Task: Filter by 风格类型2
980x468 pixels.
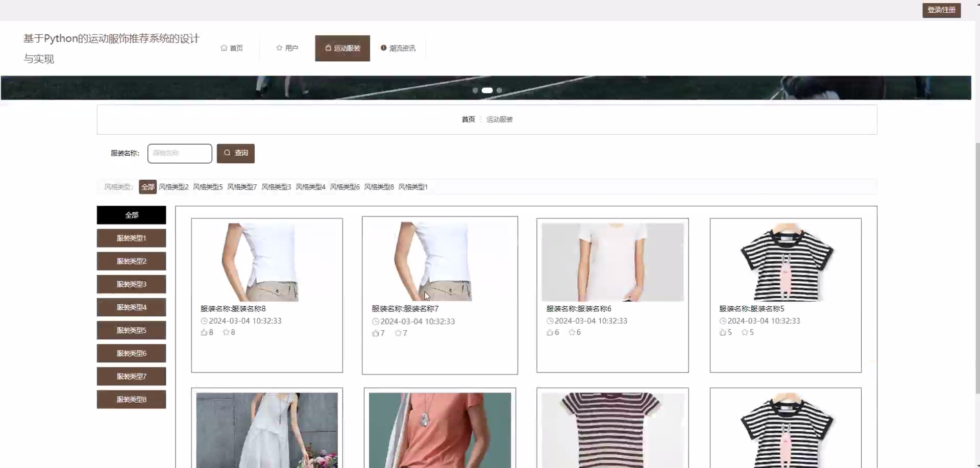Action: point(174,187)
